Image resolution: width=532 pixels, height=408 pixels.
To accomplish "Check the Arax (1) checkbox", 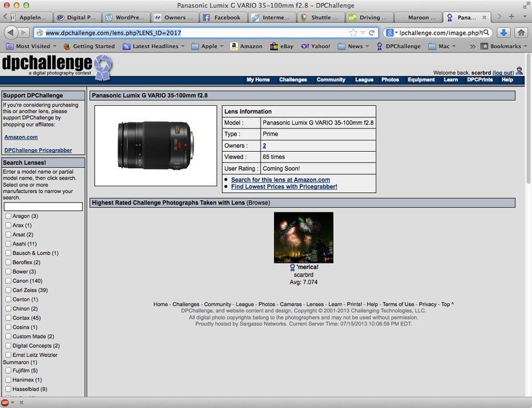I will coord(8,225).
